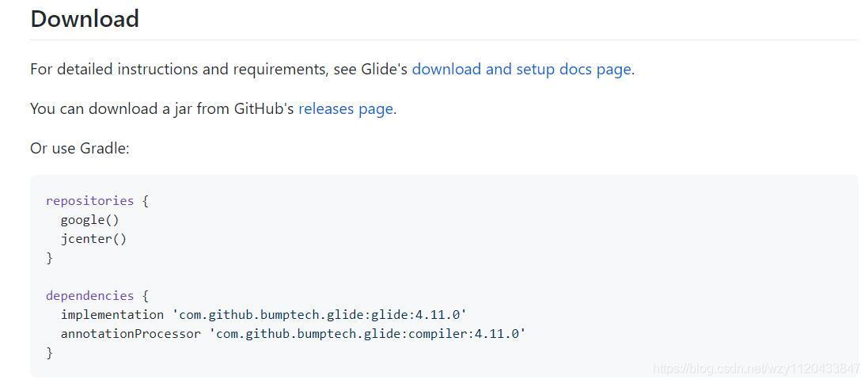Click the jcenter() code line
This screenshot has height=383, width=868.
point(93,239)
